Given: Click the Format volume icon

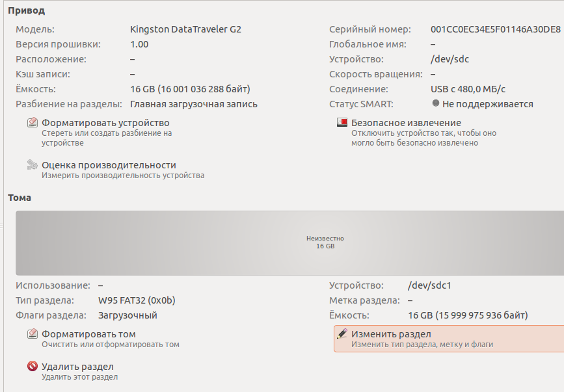Looking at the screenshot, I should [33, 334].
